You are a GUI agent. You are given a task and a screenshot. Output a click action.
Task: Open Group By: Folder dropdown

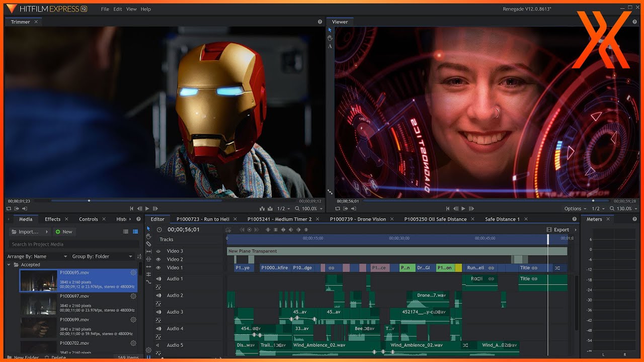(102, 256)
